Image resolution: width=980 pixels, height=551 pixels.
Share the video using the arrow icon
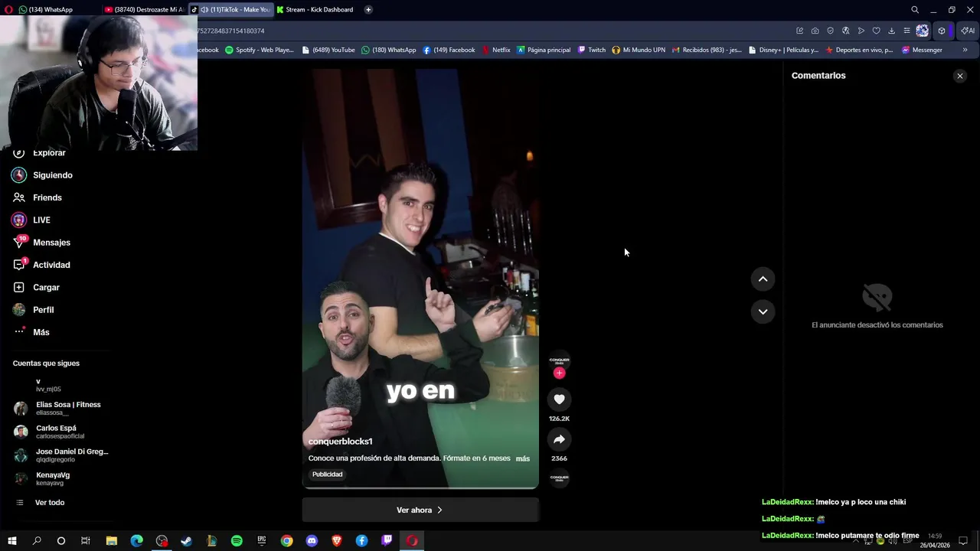(x=559, y=439)
